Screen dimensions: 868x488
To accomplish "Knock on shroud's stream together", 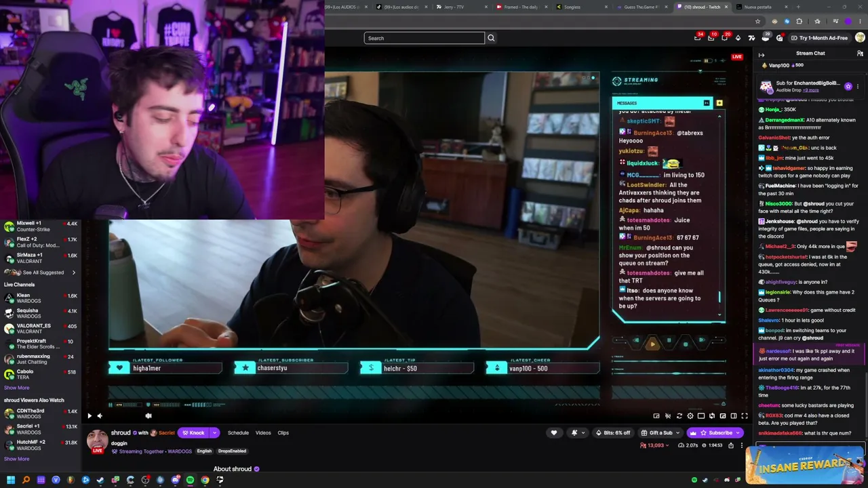I will (x=193, y=432).
